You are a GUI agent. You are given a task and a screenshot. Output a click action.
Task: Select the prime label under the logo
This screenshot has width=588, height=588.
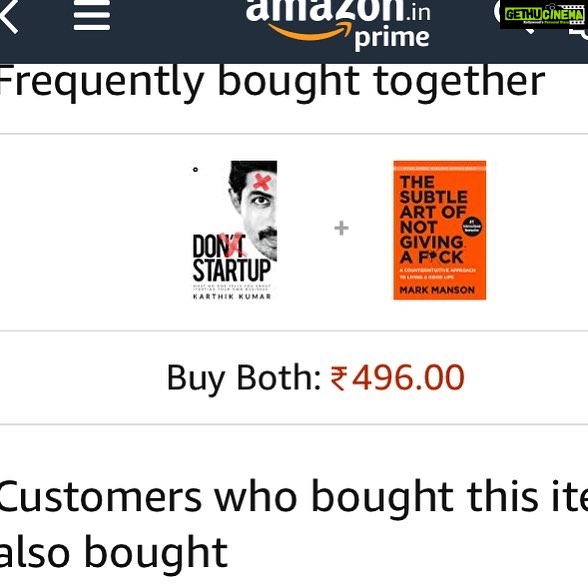tap(392, 38)
